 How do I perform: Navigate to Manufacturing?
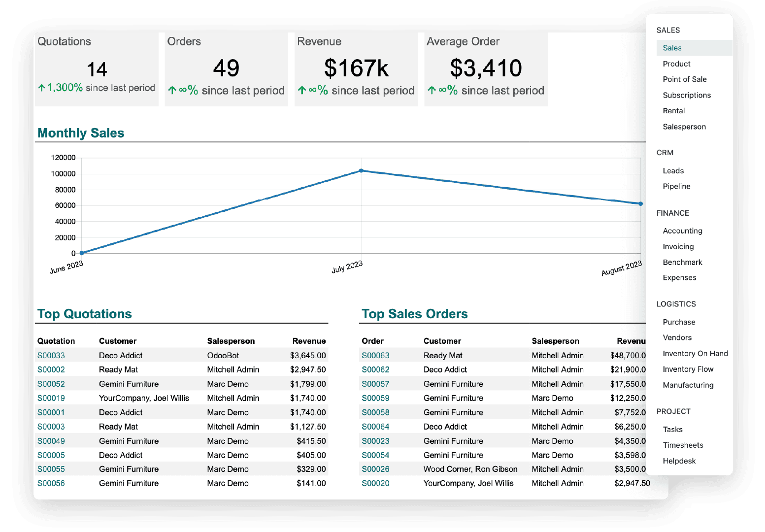coord(688,385)
